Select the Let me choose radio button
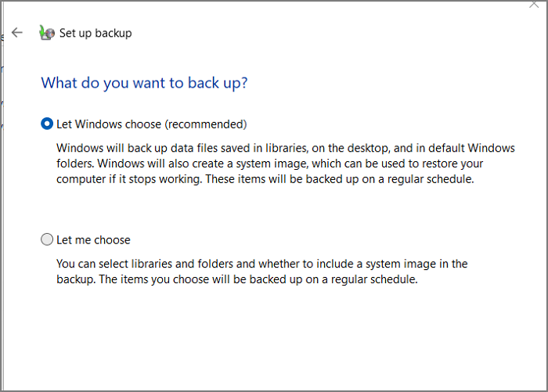 (x=47, y=239)
